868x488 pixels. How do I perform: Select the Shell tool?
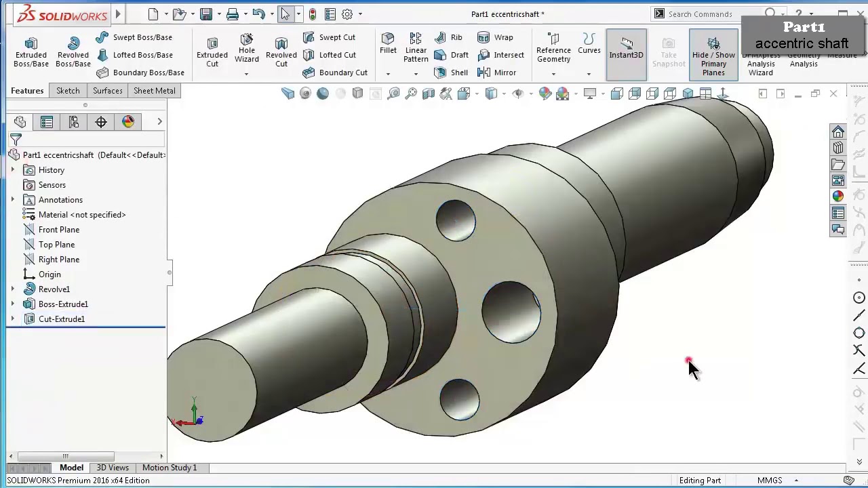pyautogui.click(x=451, y=73)
